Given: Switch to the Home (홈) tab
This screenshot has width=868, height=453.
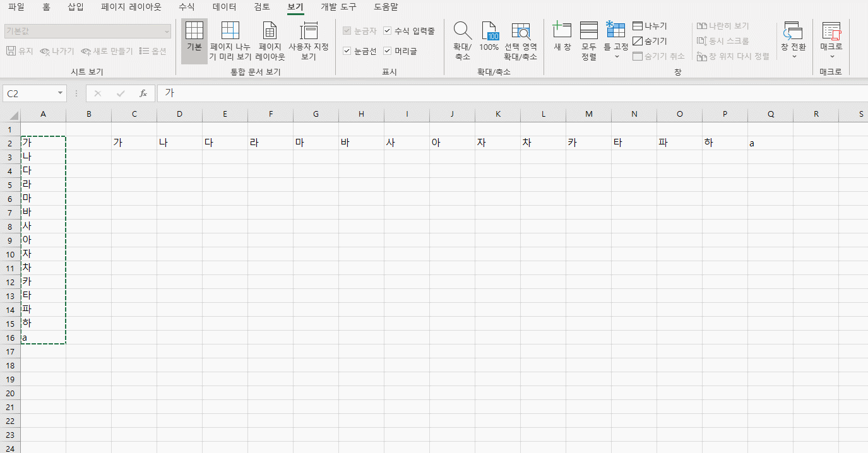Looking at the screenshot, I should pyautogui.click(x=46, y=8).
